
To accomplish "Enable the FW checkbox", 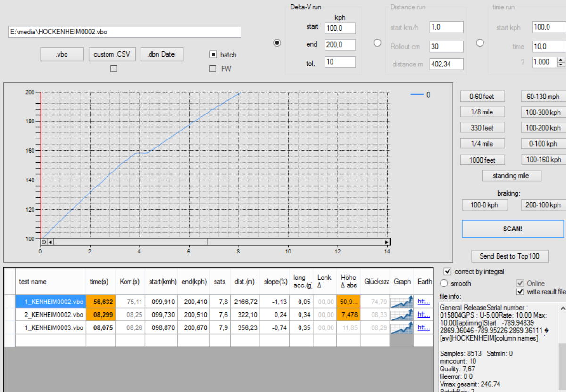I will click(x=213, y=68).
